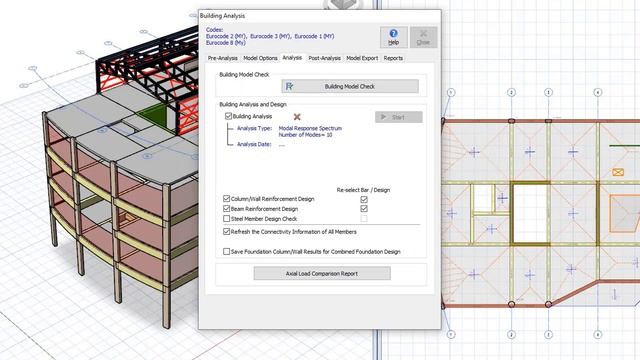Click the Number of Modes= 10 text
640x360 pixels.
305,135
